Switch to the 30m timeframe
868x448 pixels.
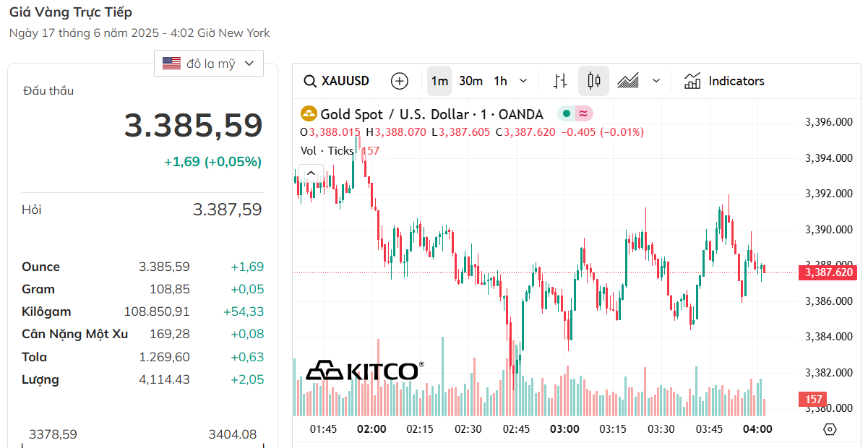[x=470, y=81]
